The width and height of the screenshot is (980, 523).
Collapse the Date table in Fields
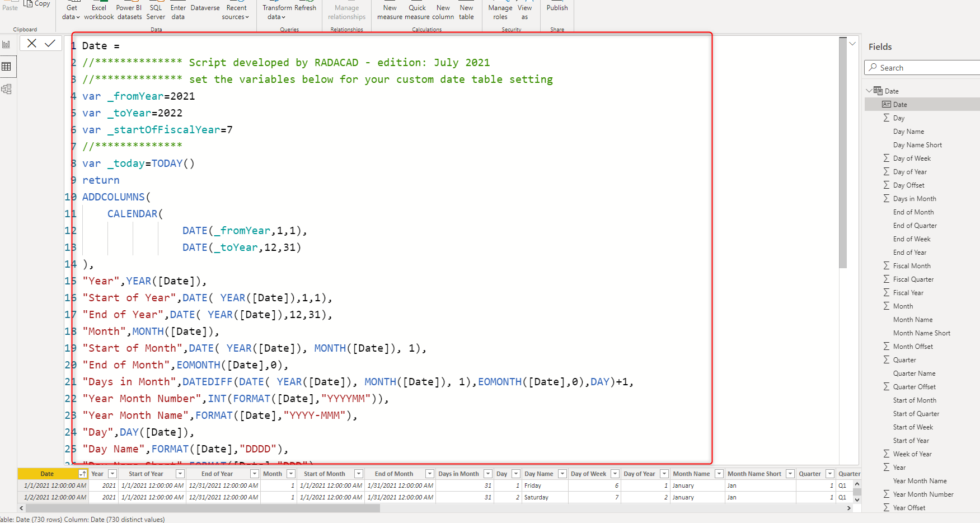(869, 91)
